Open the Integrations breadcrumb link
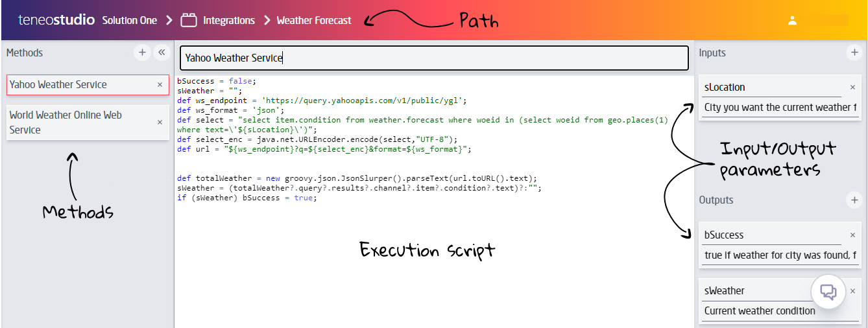Image resolution: width=868 pixels, height=328 pixels. [229, 20]
